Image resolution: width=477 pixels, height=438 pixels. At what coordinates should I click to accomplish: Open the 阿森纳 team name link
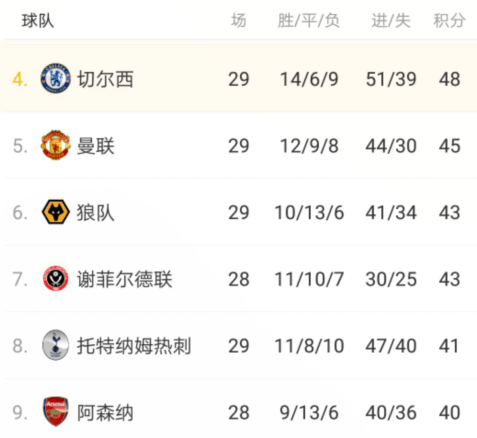coord(105,413)
